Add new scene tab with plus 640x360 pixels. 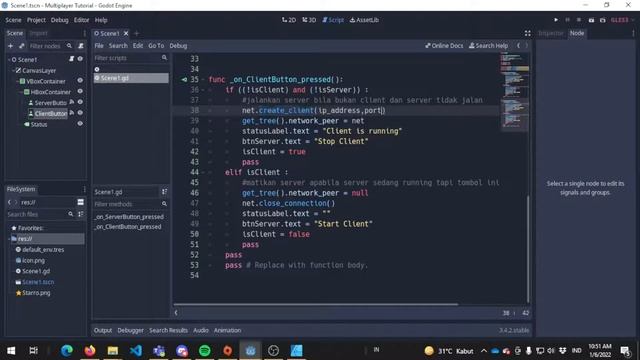coord(137,33)
